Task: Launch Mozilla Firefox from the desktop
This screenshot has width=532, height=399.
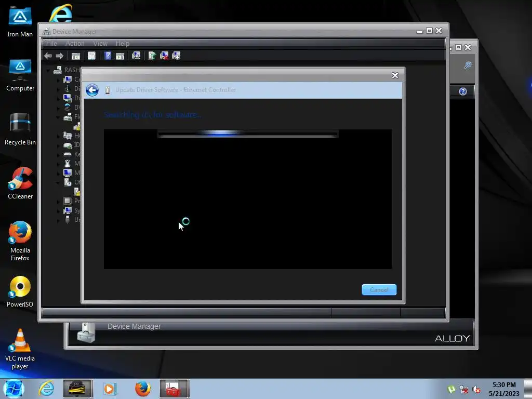Action: click(20, 241)
